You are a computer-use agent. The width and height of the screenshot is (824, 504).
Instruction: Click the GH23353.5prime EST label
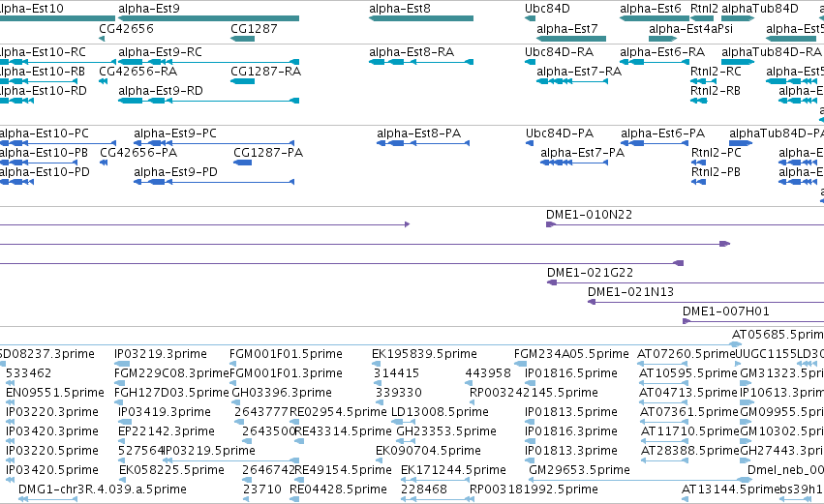pos(446,431)
